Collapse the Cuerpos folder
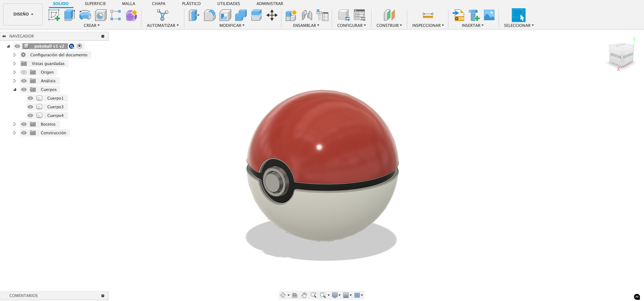The image size is (644, 301). (x=15, y=90)
